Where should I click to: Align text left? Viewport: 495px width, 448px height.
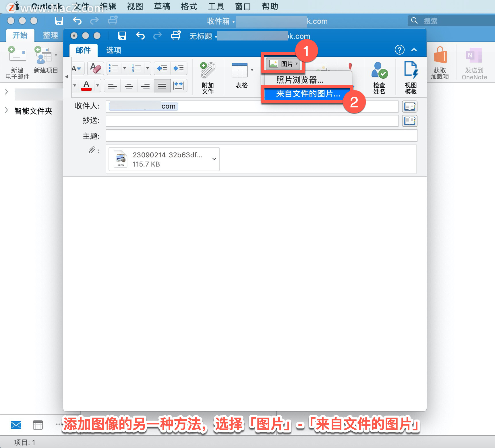(112, 86)
